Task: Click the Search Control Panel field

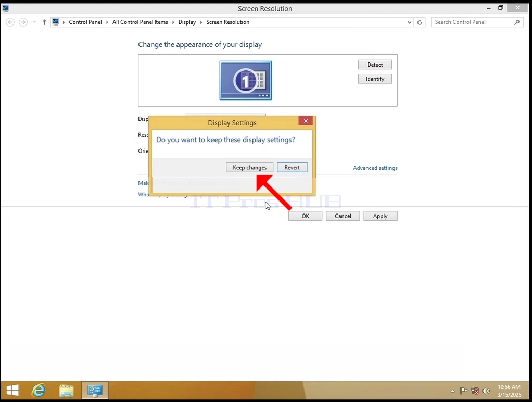Action: (x=477, y=22)
